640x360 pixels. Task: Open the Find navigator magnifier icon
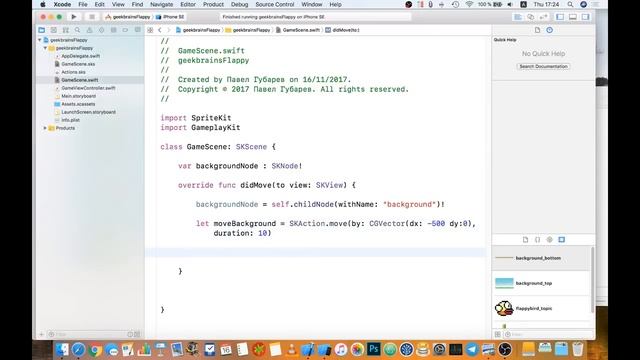click(78, 30)
